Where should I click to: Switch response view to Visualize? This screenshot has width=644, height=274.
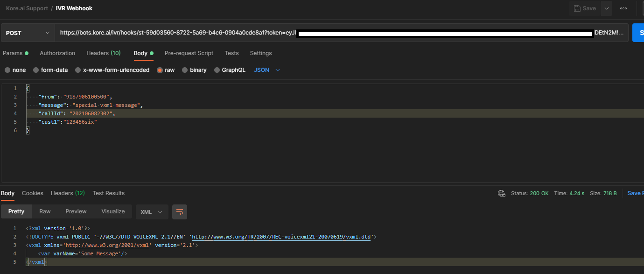coord(113,211)
